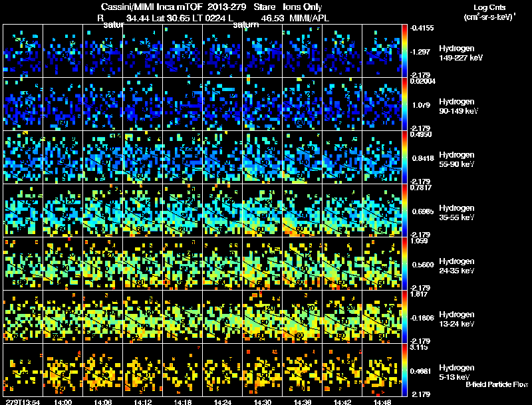This screenshot has width=532, height=405.
Task: Click the -0.1606 colorbar value
Action: pyautogui.click(x=422, y=318)
